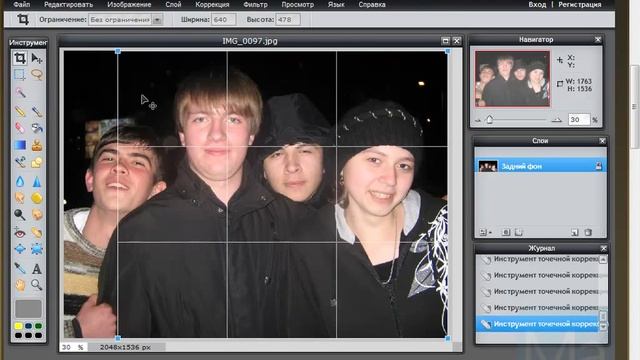
Task: Click the Высота height field
Action: 288,20
